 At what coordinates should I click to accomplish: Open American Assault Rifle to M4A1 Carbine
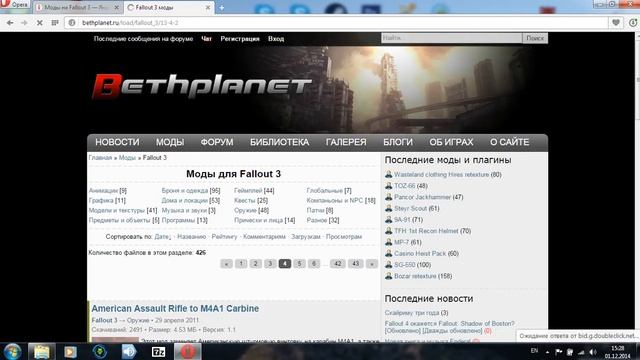pyautogui.click(x=175, y=309)
